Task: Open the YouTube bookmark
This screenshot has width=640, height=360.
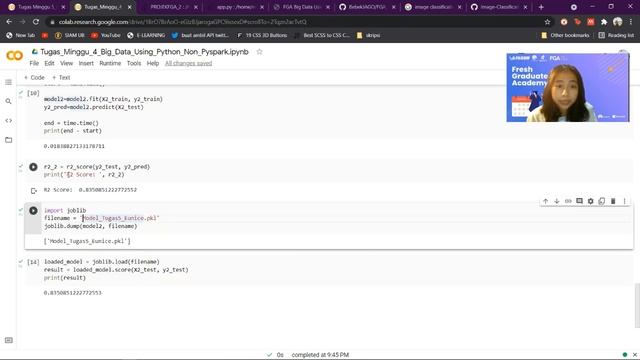Action: coord(106,36)
